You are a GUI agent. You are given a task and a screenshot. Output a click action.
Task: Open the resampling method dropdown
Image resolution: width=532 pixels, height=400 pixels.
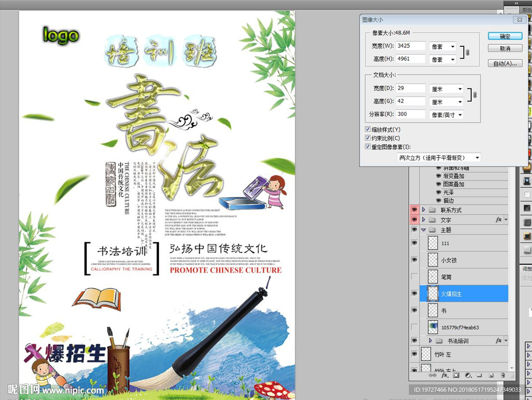pos(436,158)
